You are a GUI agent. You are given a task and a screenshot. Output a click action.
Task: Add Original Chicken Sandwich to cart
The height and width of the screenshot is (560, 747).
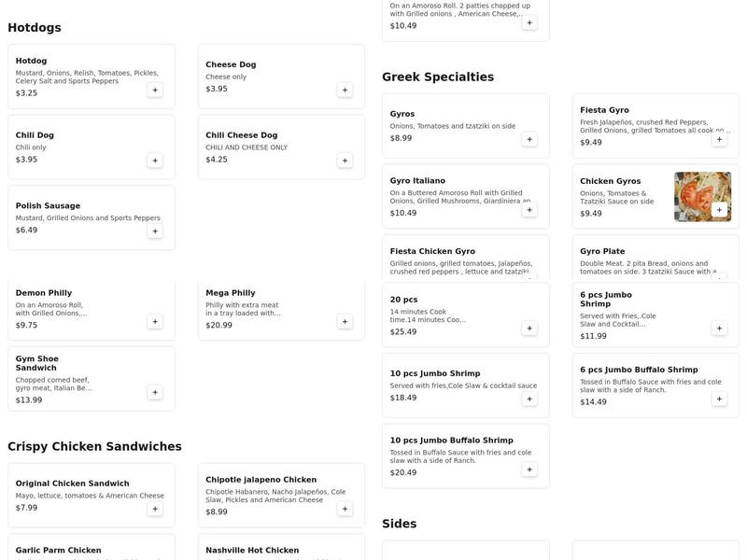coord(155,509)
